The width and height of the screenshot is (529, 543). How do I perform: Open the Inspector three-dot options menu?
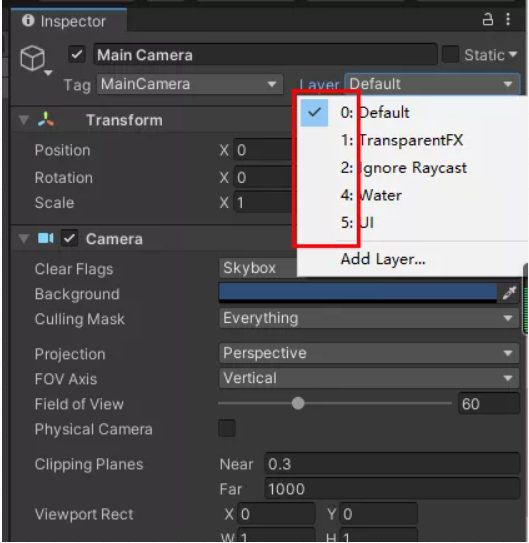point(508,19)
